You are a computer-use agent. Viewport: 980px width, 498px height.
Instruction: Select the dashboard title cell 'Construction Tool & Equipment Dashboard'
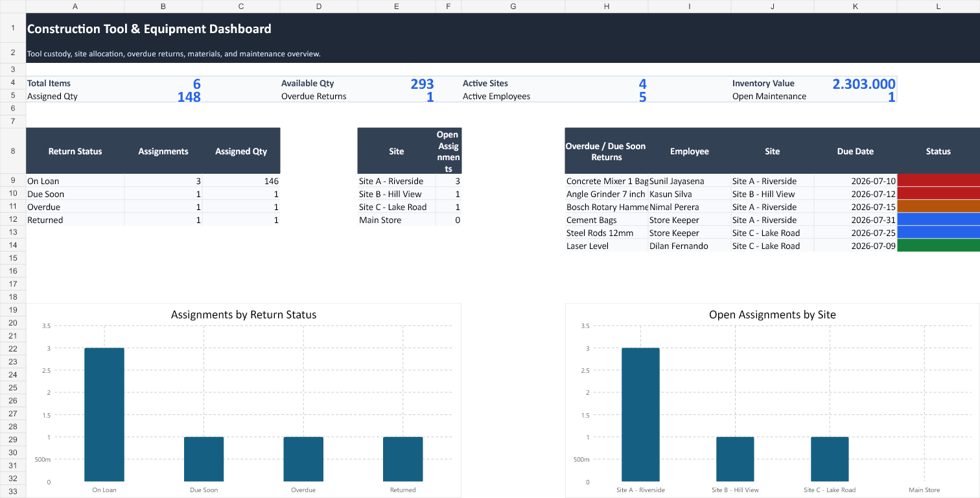503,29
